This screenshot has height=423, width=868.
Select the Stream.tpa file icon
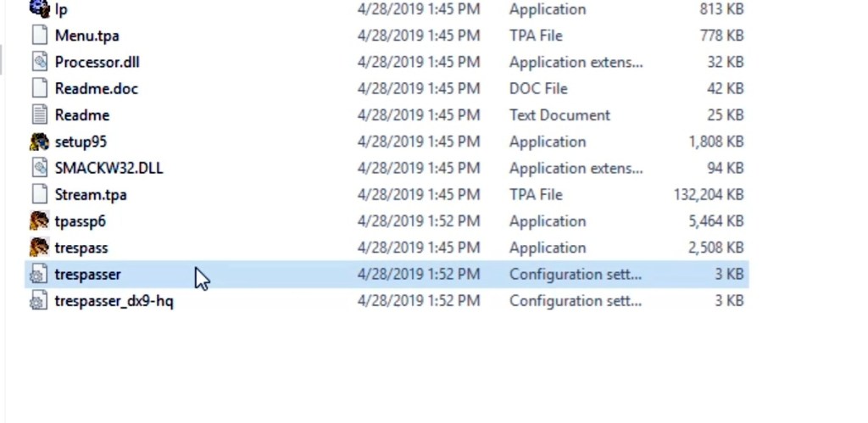click(x=39, y=194)
